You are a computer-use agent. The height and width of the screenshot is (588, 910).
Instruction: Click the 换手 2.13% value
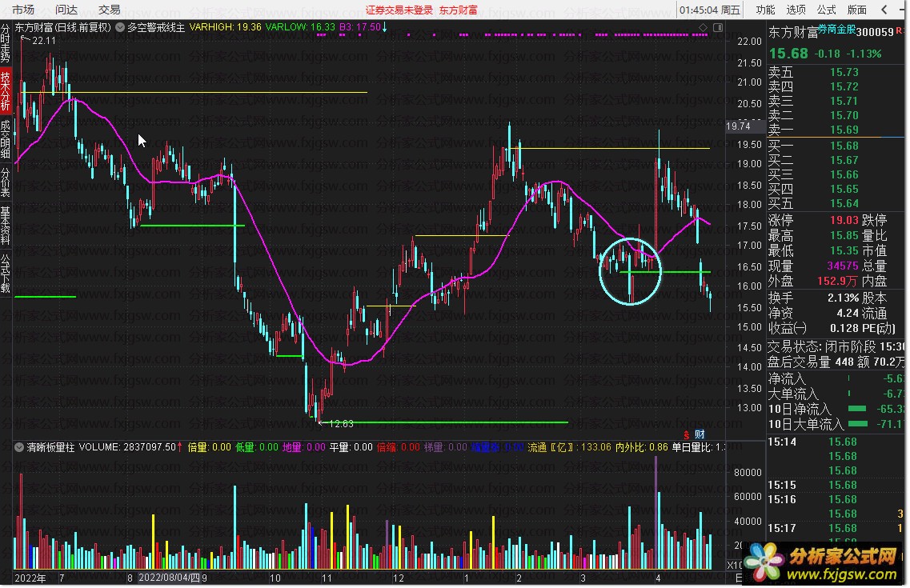coord(843,298)
